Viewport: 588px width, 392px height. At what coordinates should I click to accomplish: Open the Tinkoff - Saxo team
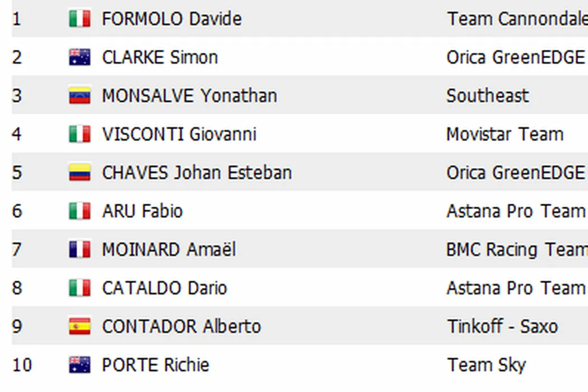[502, 326]
